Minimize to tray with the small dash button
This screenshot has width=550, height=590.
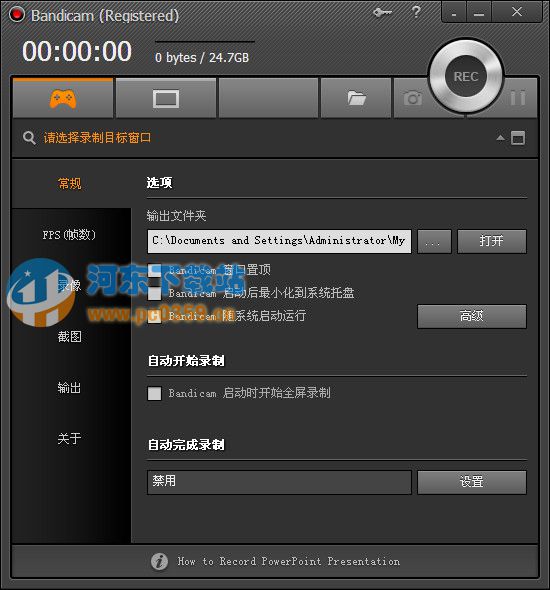tap(454, 13)
